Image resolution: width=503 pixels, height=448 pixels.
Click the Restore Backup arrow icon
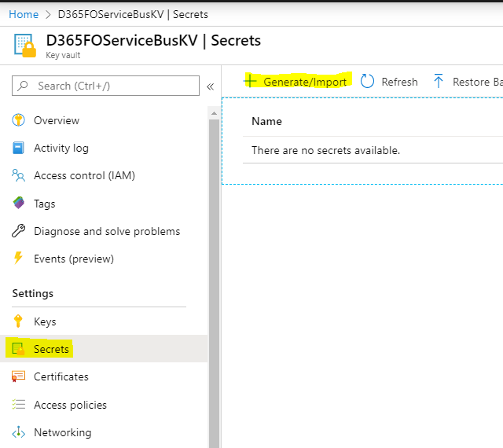click(439, 80)
